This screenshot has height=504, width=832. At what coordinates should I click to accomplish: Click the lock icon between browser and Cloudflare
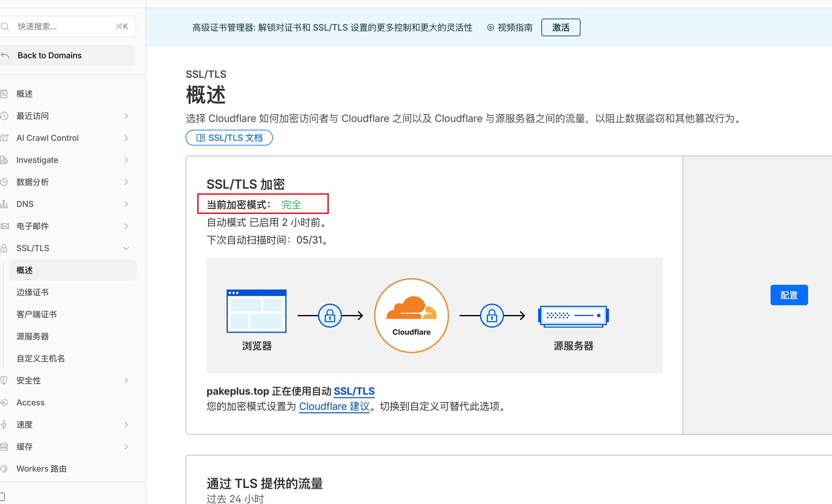pyautogui.click(x=330, y=316)
